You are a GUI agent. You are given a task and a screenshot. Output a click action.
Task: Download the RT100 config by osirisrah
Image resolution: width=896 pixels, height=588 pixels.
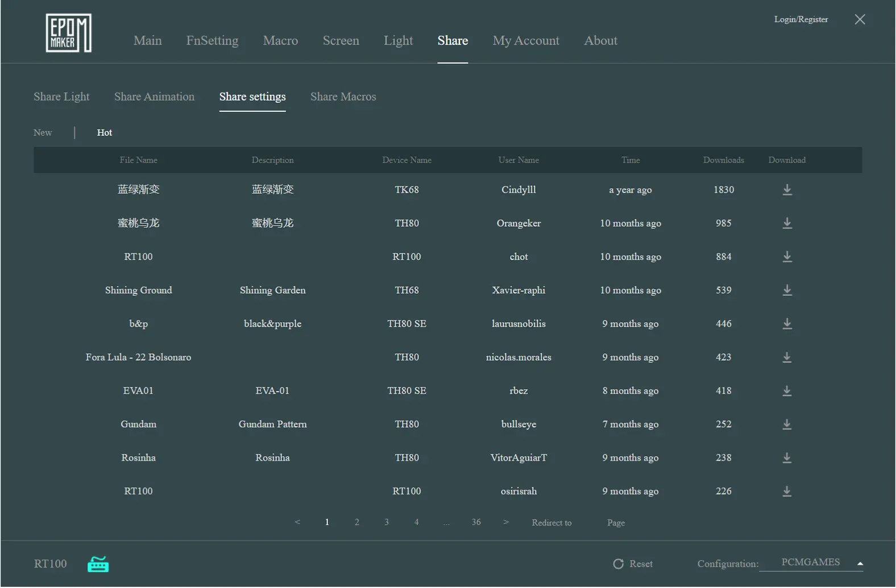click(x=787, y=491)
